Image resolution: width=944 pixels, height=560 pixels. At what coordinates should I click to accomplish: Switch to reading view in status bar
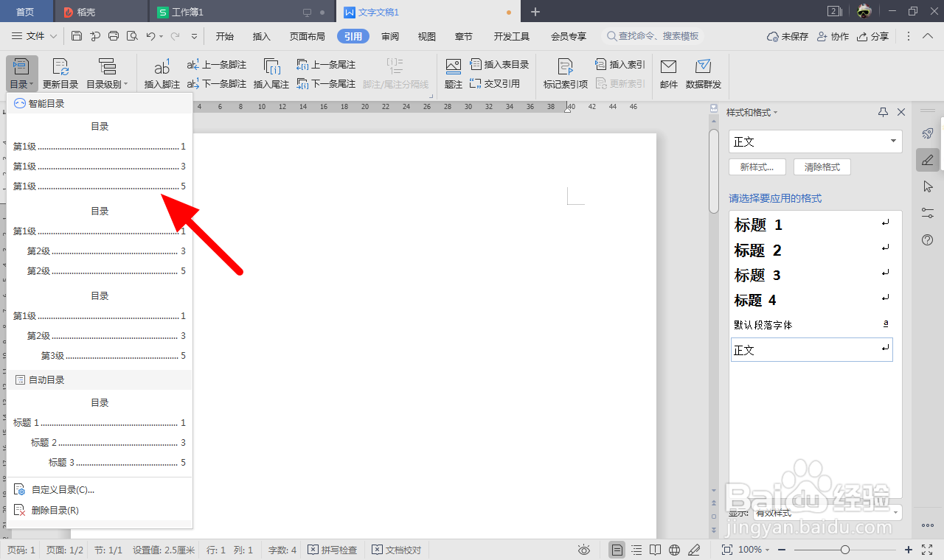(656, 550)
